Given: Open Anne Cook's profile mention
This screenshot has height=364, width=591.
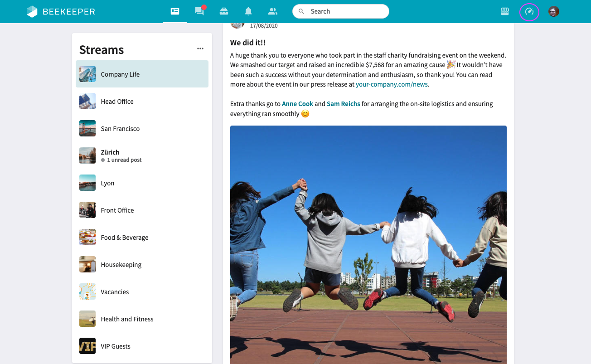Looking at the screenshot, I should click(297, 104).
